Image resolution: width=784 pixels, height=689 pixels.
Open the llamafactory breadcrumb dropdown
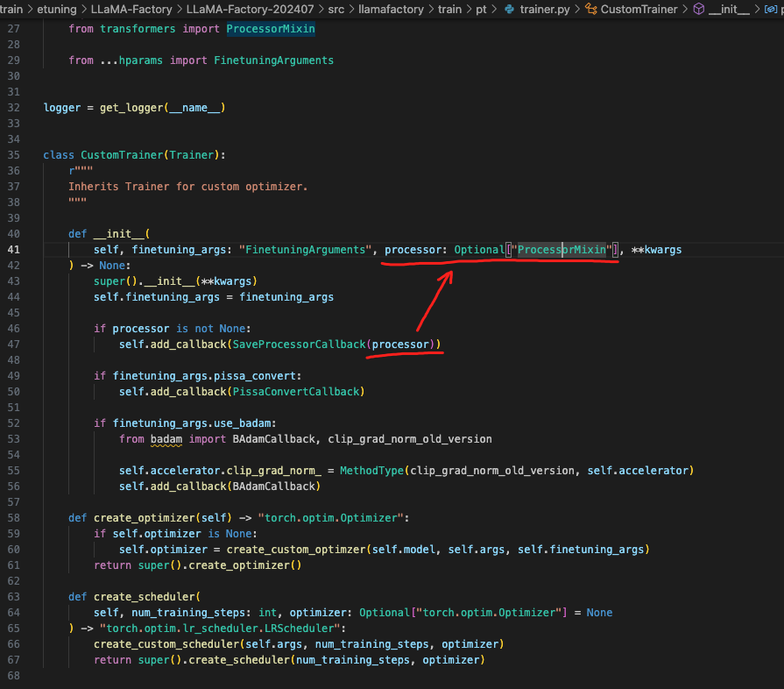(392, 10)
